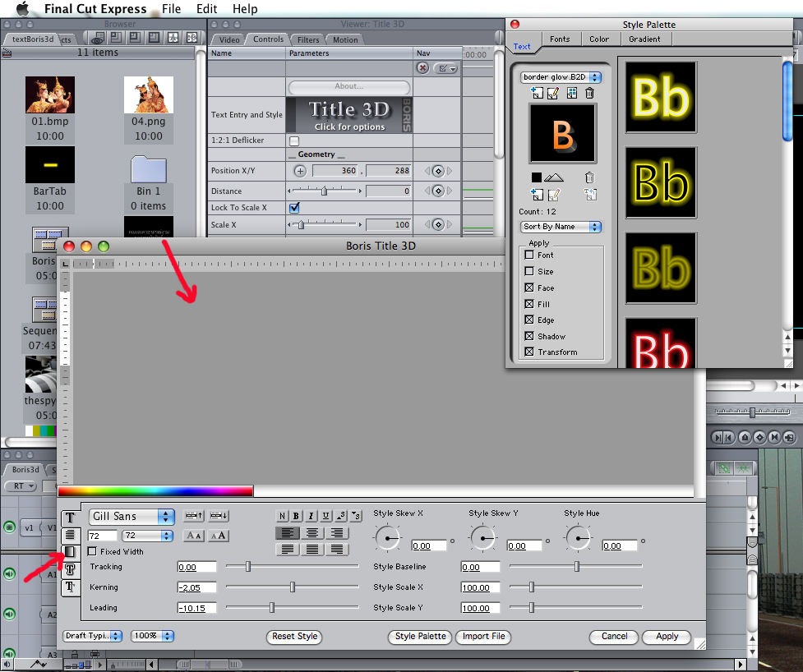Click the center alignment icon

tap(312, 532)
